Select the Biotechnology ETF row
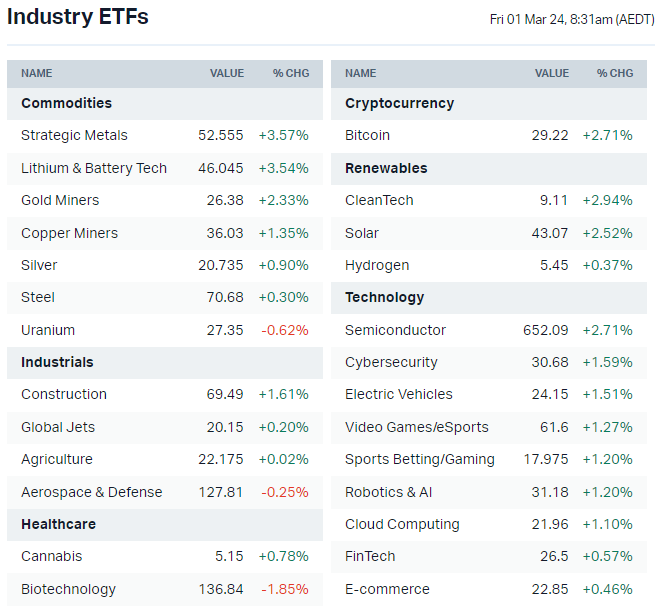Viewport: 663px width, 607px height. 68,589
